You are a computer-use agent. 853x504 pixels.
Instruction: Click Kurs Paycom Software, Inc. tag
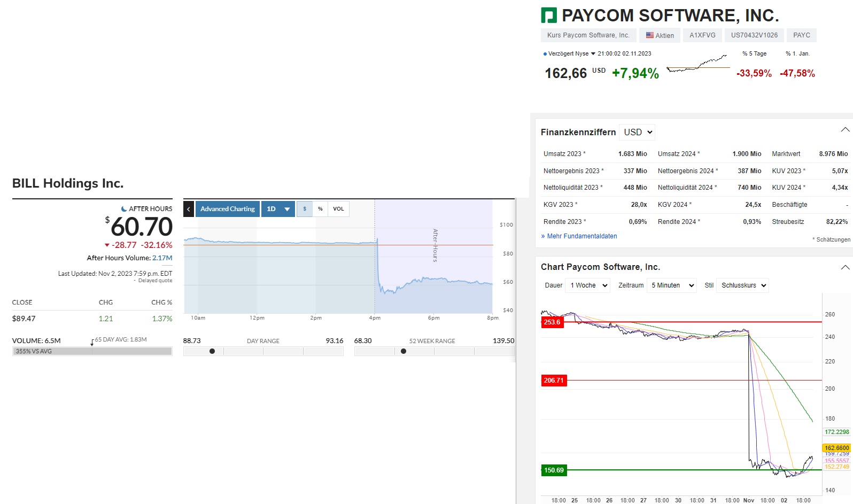(588, 35)
